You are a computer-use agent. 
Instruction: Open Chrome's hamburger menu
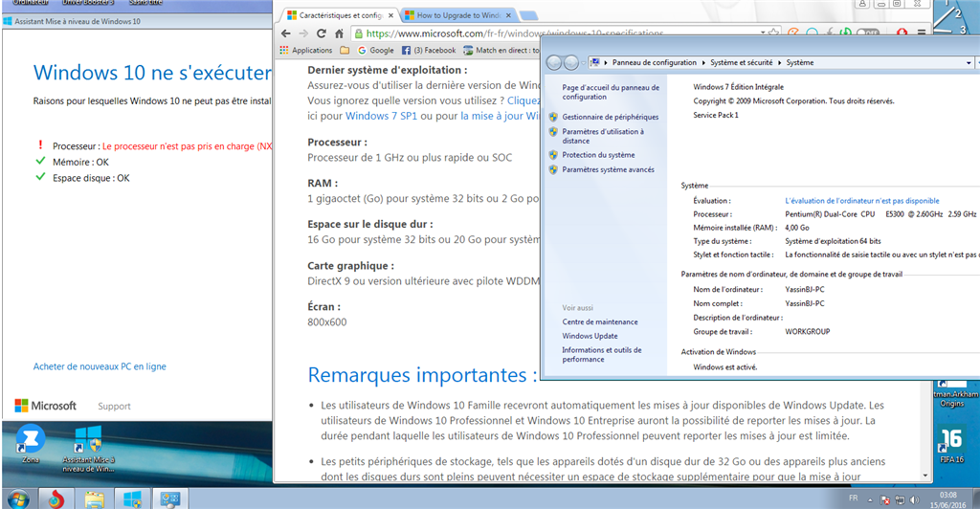[x=922, y=33]
